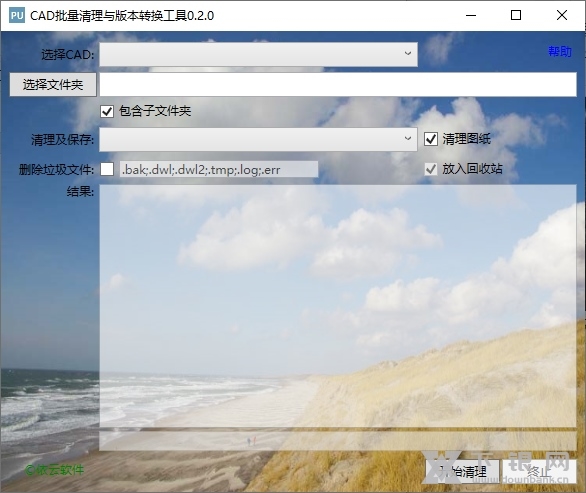This screenshot has width=586, height=493.
Task: Minimize the CAD tool window
Action: [471, 15]
